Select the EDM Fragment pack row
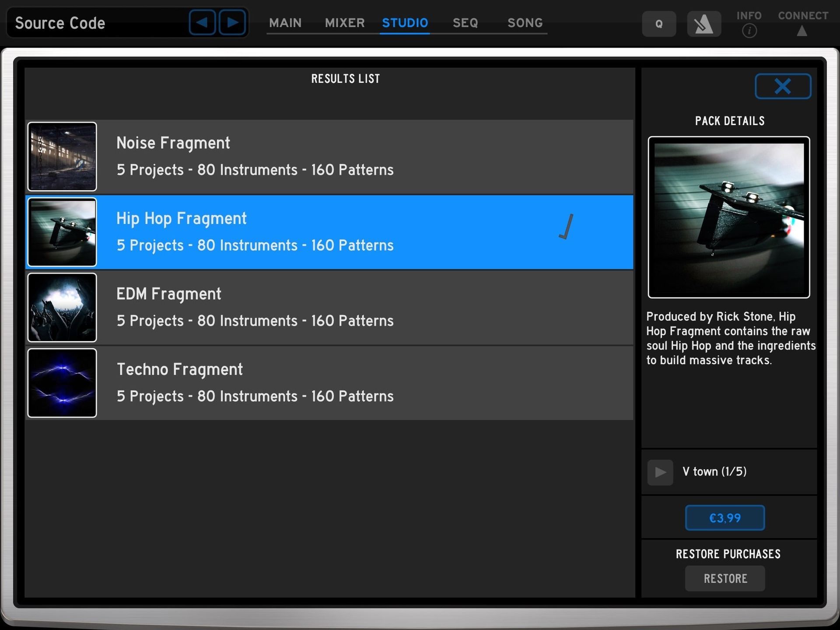The height and width of the screenshot is (630, 840). (329, 308)
